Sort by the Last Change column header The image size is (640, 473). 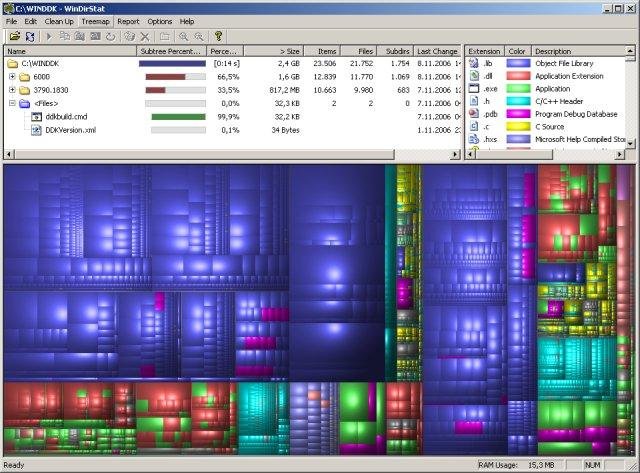pyautogui.click(x=437, y=51)
